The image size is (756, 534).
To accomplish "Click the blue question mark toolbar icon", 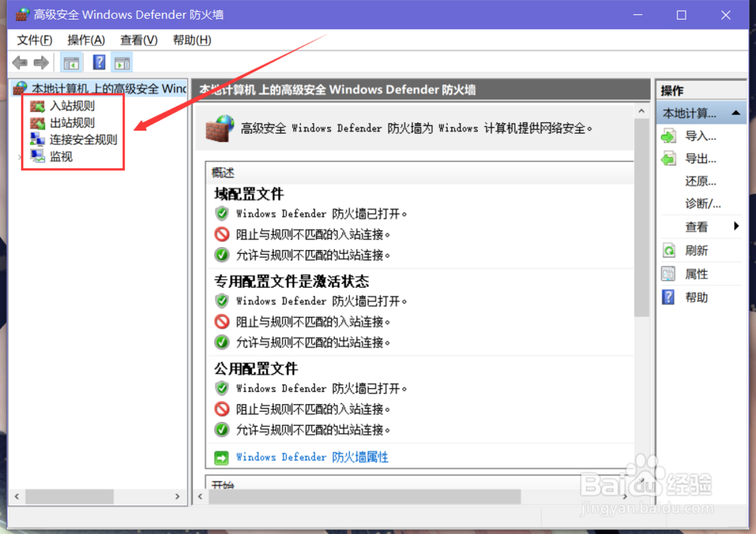I will tap(99, 62).
